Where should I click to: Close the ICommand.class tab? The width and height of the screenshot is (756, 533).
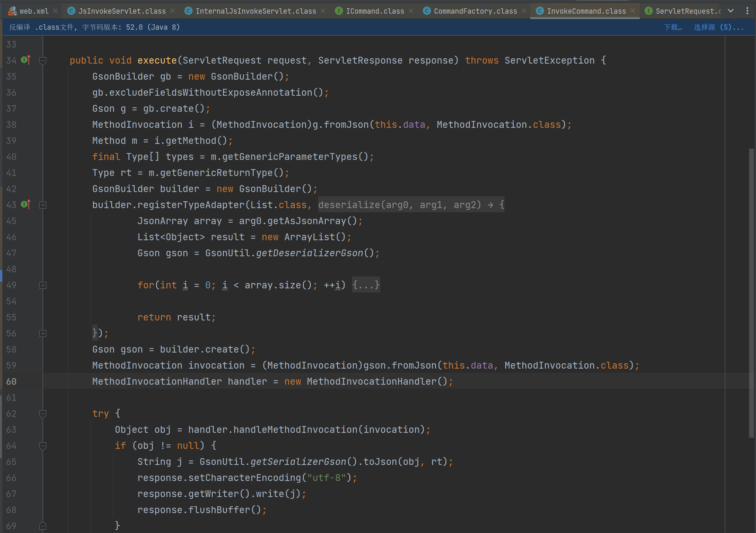tap(411, 11)
